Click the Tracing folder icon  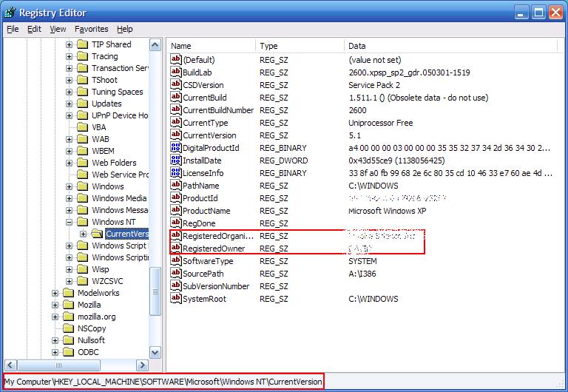(x=83, y=56)
